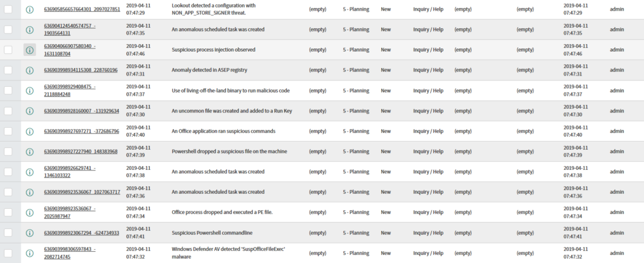
Task: Click info icon beside Office suspicious commands row
Action: 30,131
